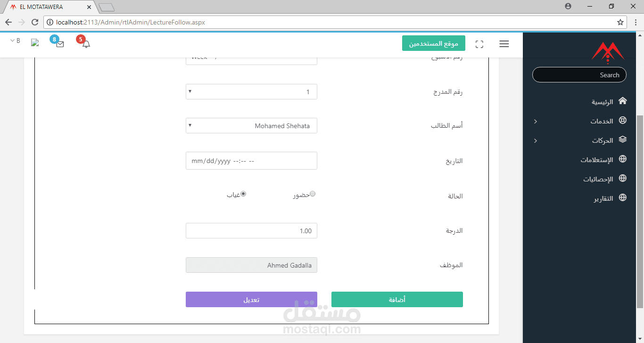Select the حضور radio button

coord(312,194)
